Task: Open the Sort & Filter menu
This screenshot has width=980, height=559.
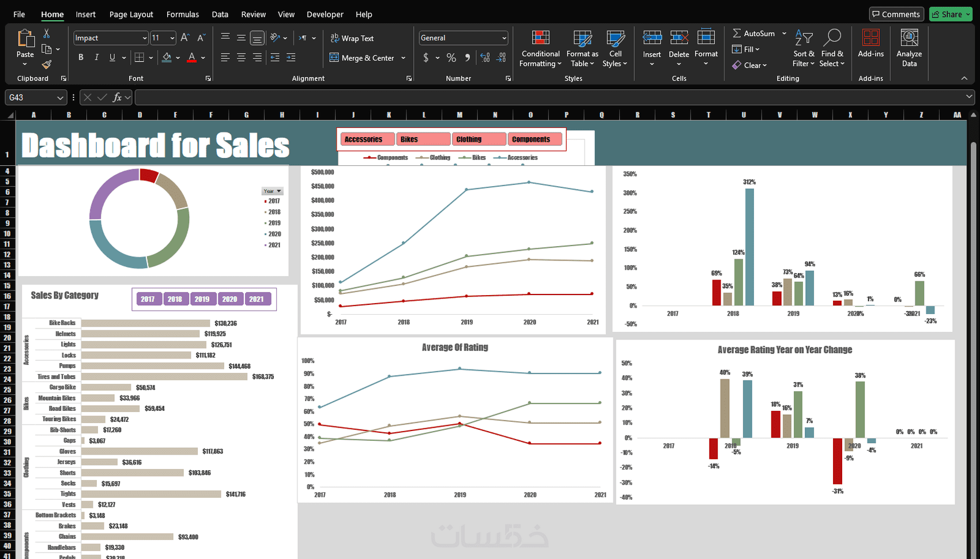Action: (804, 48)
